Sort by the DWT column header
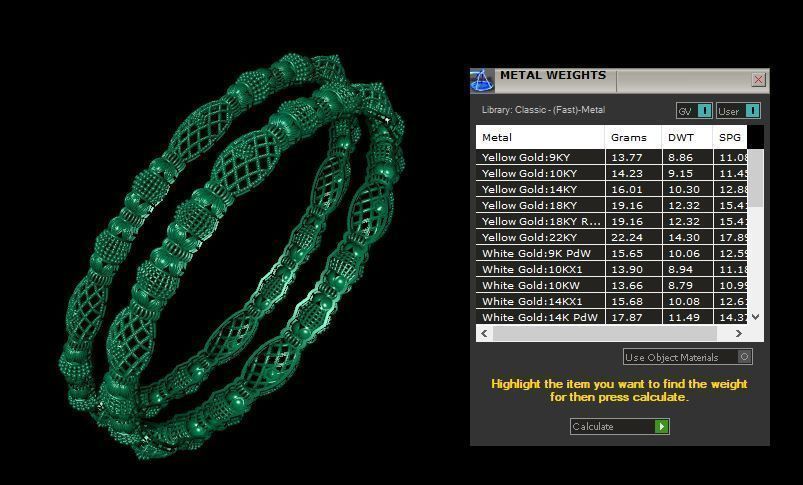Image resolution: width=803 pixels, height=485 pixels. click(687, 137)
